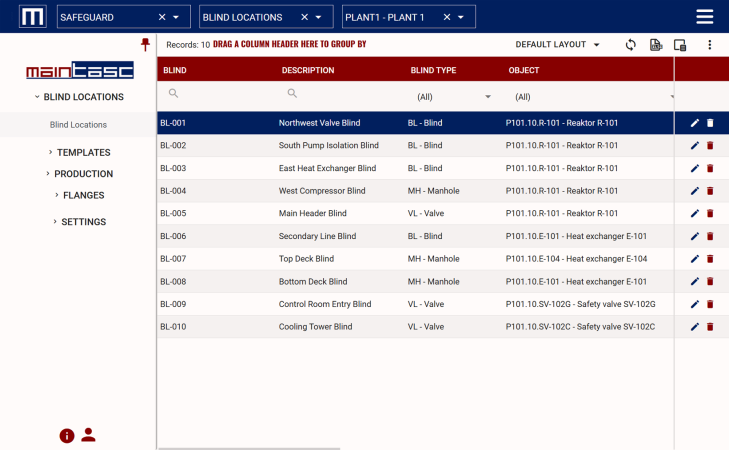
Task: Click the three-dot more options icon
Action: [709, 45]
